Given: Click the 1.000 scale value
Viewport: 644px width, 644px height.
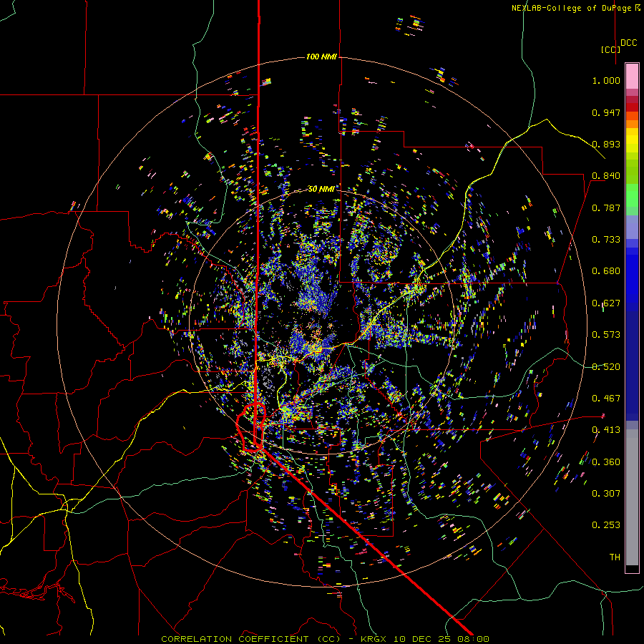Looking at the screenshot, I should pyautogui.click(x=606, y=80).
